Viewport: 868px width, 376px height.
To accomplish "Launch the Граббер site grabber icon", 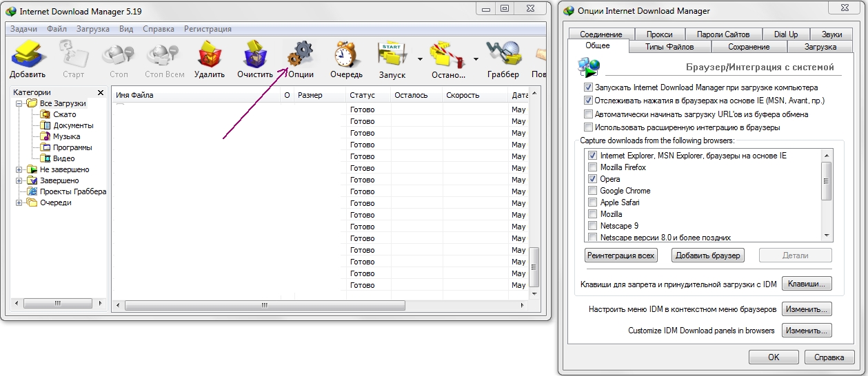I will tap(503, 54).
